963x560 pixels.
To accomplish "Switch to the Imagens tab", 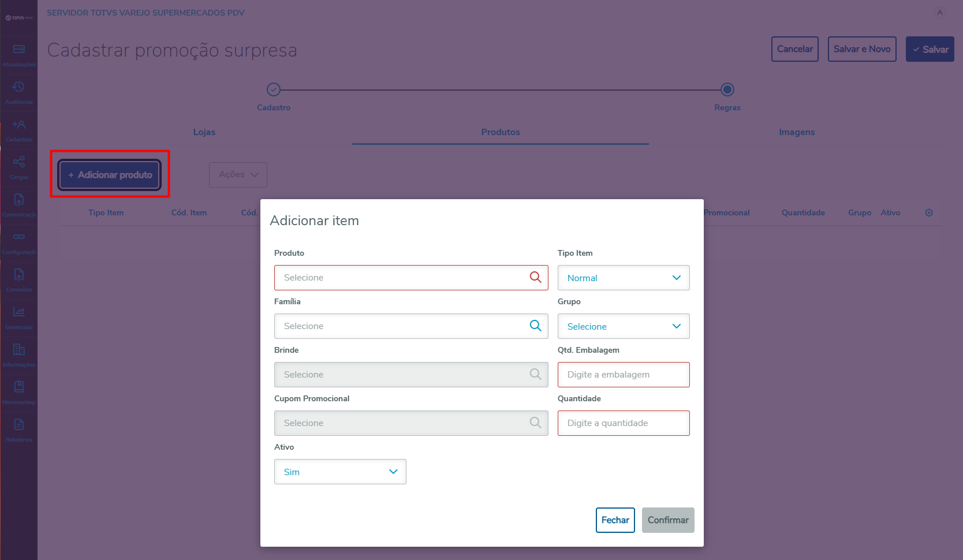I will [797, 132].
